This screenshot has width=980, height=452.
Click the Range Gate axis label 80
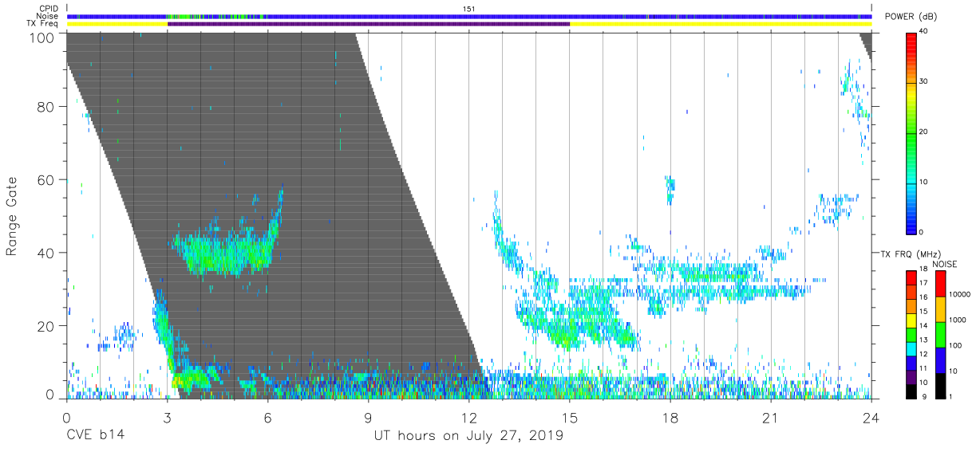pyautogui.click(x=47, y=106)
